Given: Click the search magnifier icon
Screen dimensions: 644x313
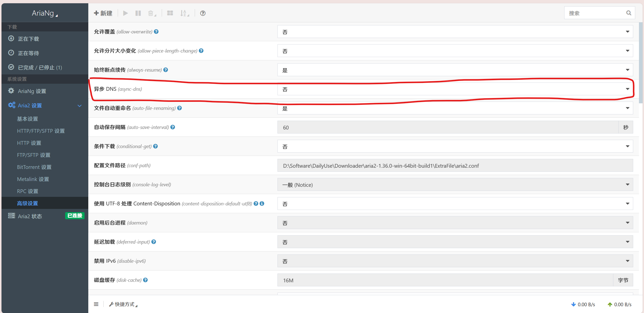Looking at the screenshot, I should (x=629, y=13).
